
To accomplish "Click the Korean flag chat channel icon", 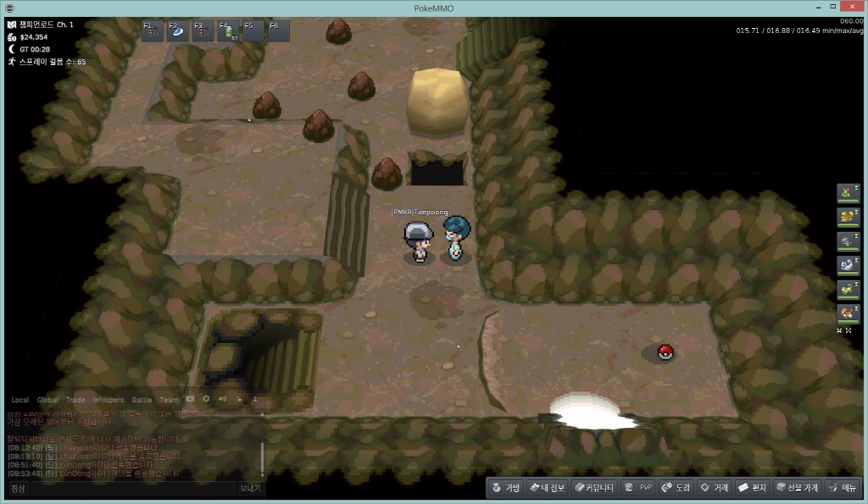I will pyautogui.click(x=190, y=399).
